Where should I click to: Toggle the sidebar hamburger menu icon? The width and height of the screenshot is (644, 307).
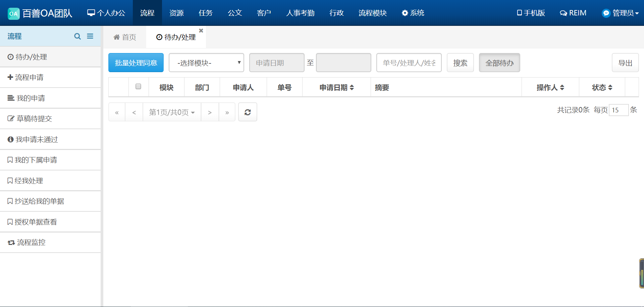tap(90, 36)
